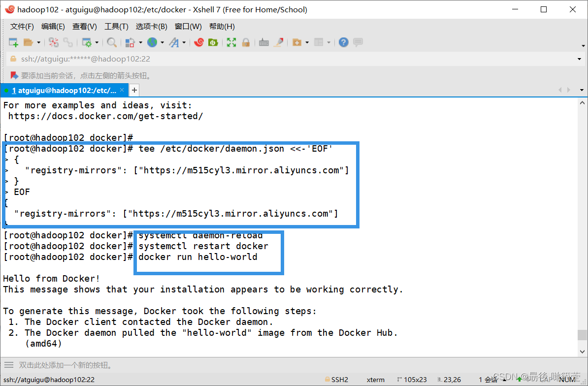Expand dropdown beside copy/transfer icon

pos(141,43)
